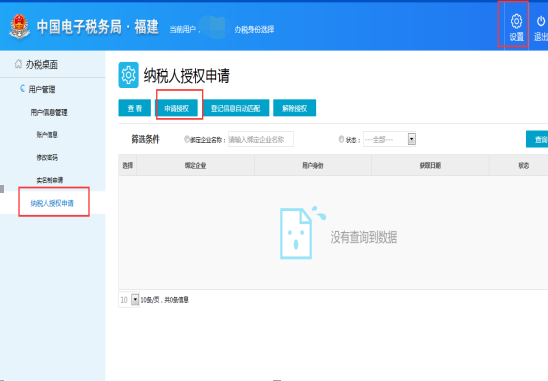Image resolution: width=548 pixels, height=381 pixels.
Task: Click the 退出 power icon
Action: point(541,21)
